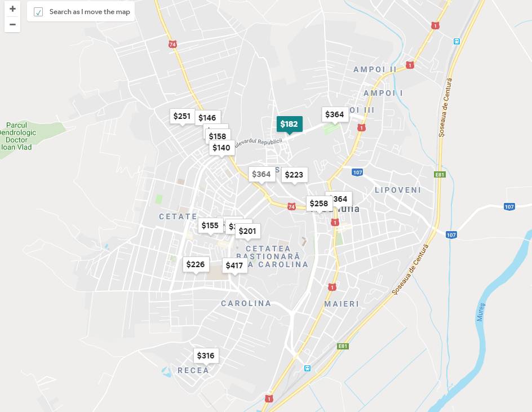Open the $140 price marker
Image resolution: width=532 pixels, height=412 pixels.
click(x=222, y=148)
